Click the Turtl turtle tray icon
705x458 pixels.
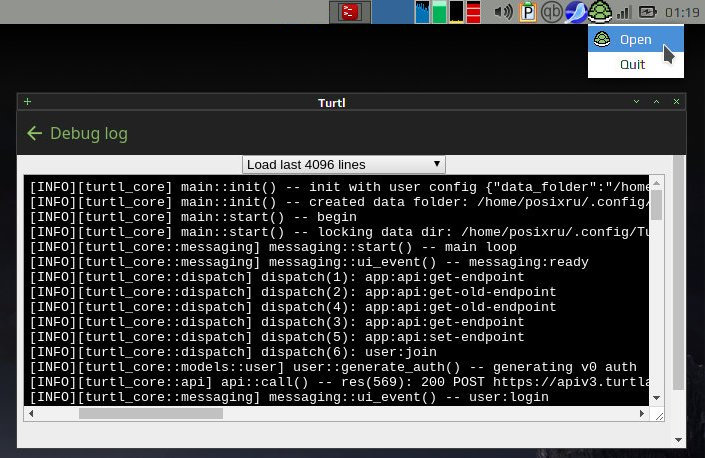(x=600, y=12)
